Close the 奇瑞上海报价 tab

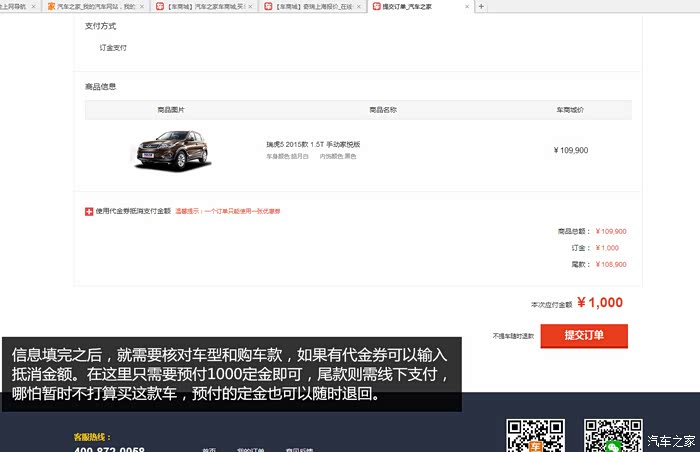[x=358, y=7]
